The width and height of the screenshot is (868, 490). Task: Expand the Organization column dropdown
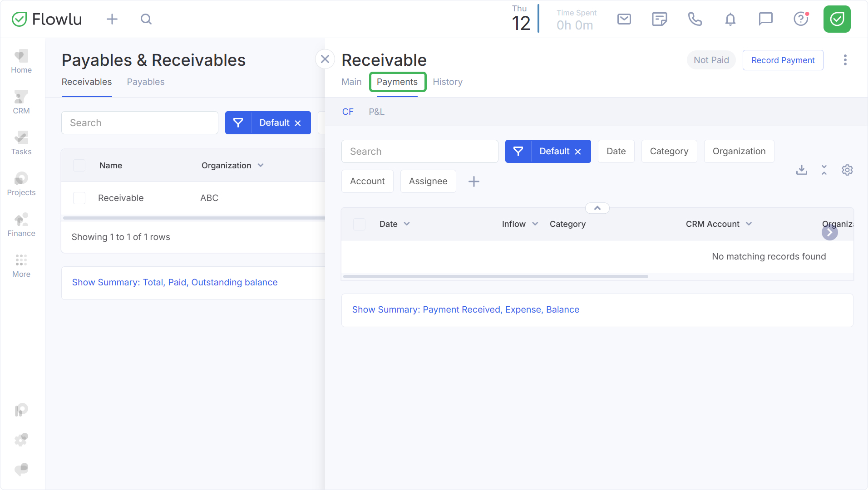tap(261, 166)
